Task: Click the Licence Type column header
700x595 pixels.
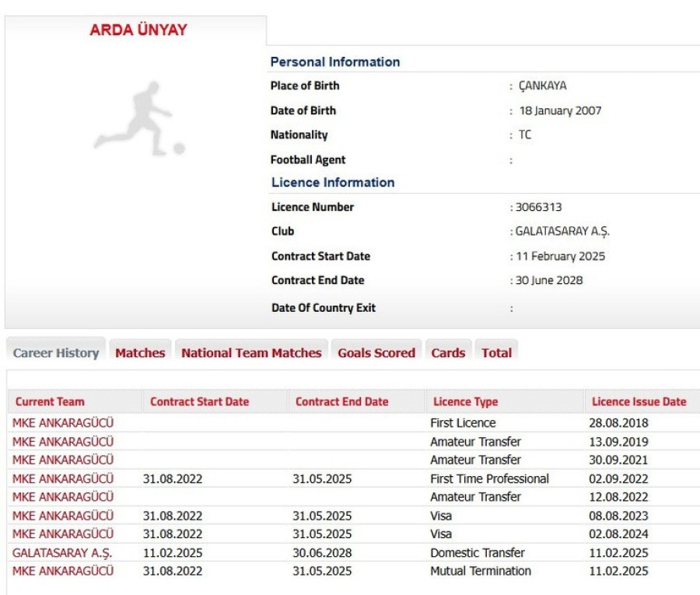Action: (465, 402)
